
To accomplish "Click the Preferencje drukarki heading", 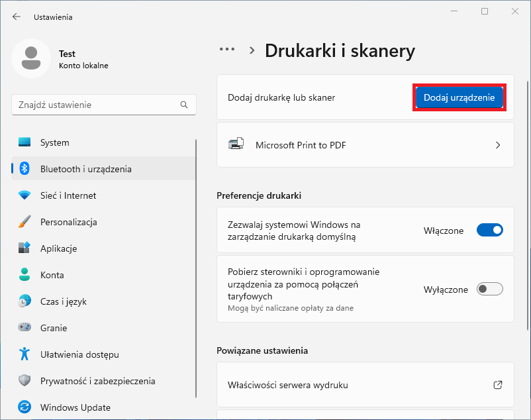I will point(259,195).
